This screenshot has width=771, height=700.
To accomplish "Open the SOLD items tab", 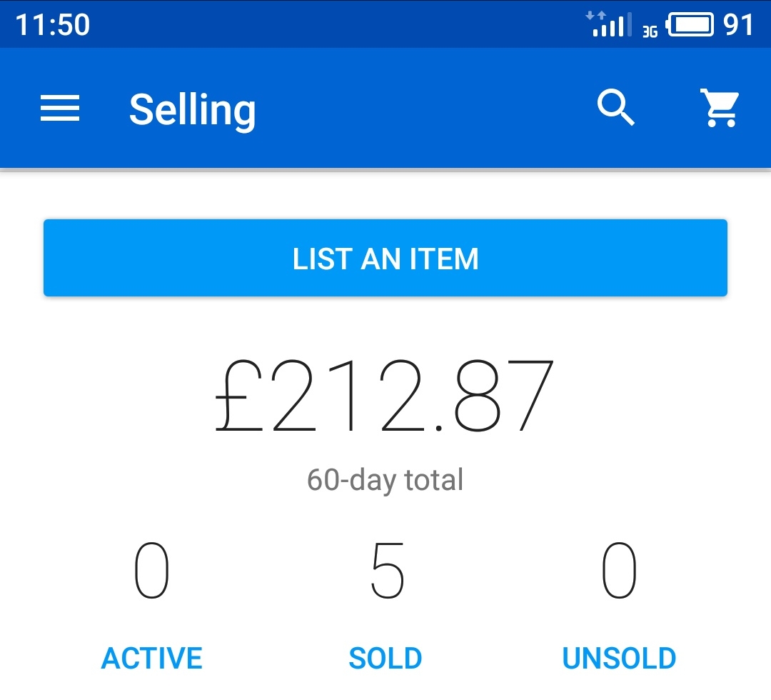I will tap(385, 658).
